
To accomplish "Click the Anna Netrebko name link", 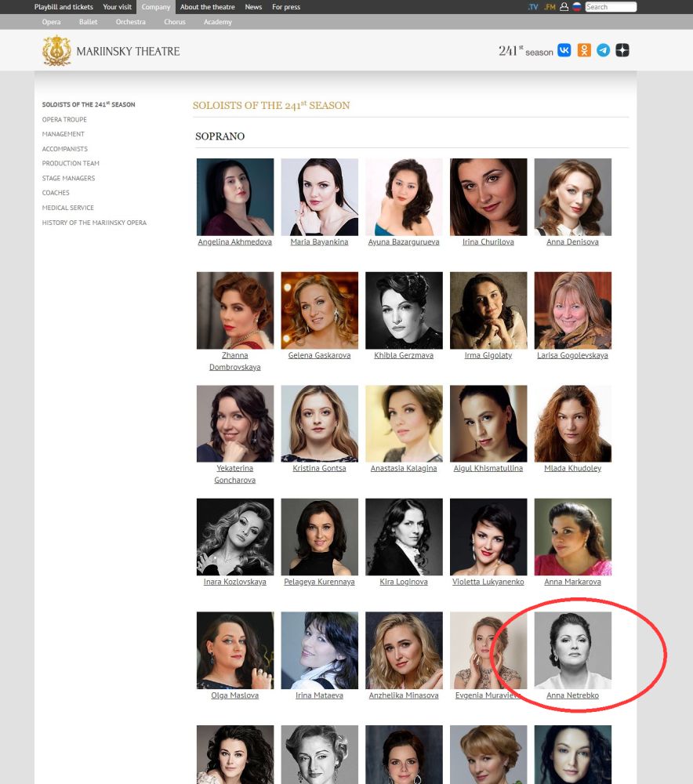I will click(x=572, y=695).
